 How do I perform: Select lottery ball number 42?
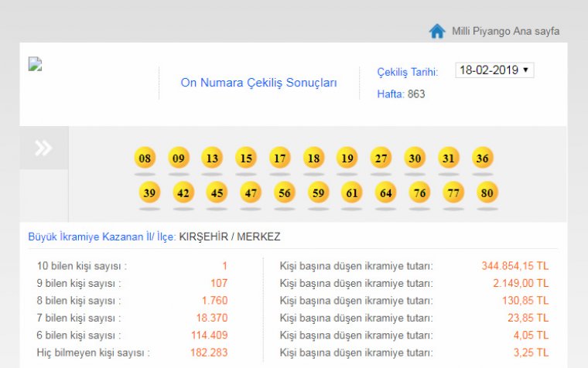[183, 193]
